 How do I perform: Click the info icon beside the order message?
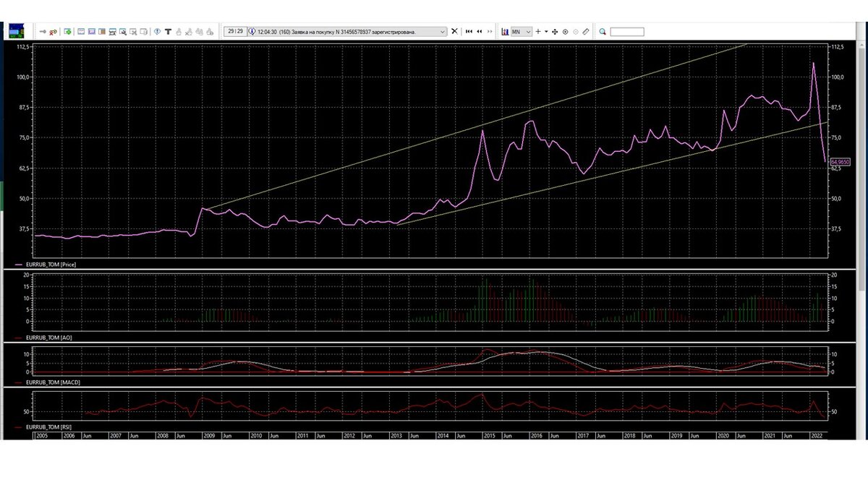[x=252, y=32]
